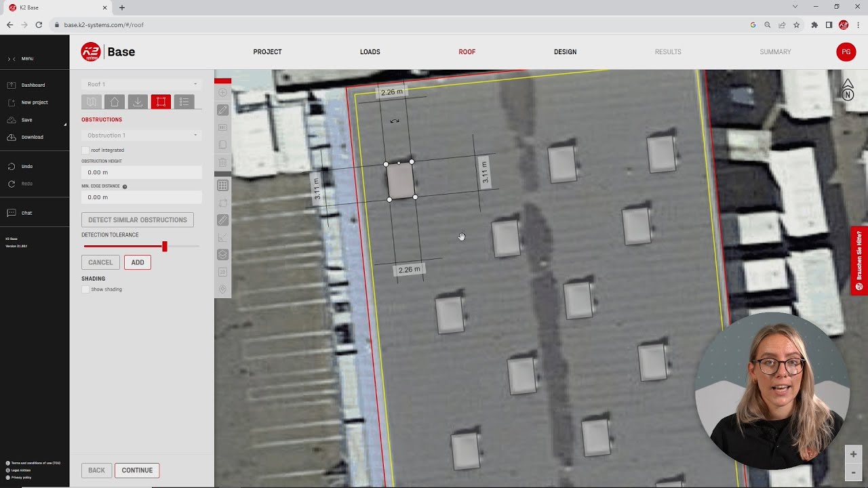Open the download-arrow tab icon in roof panel
The height and width of the screenshot is (488, 868).
pyautogui.click(x=138, y=102)
